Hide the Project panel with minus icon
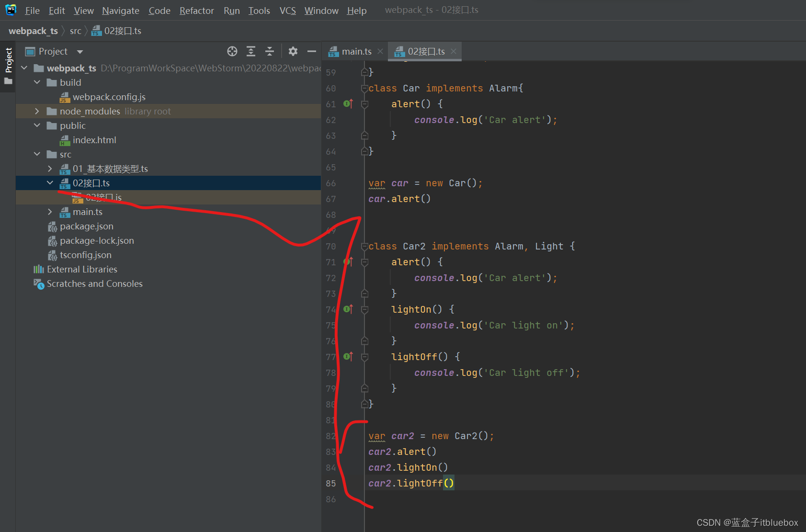This screenshot has width=806, height=532. click(312, 51)
